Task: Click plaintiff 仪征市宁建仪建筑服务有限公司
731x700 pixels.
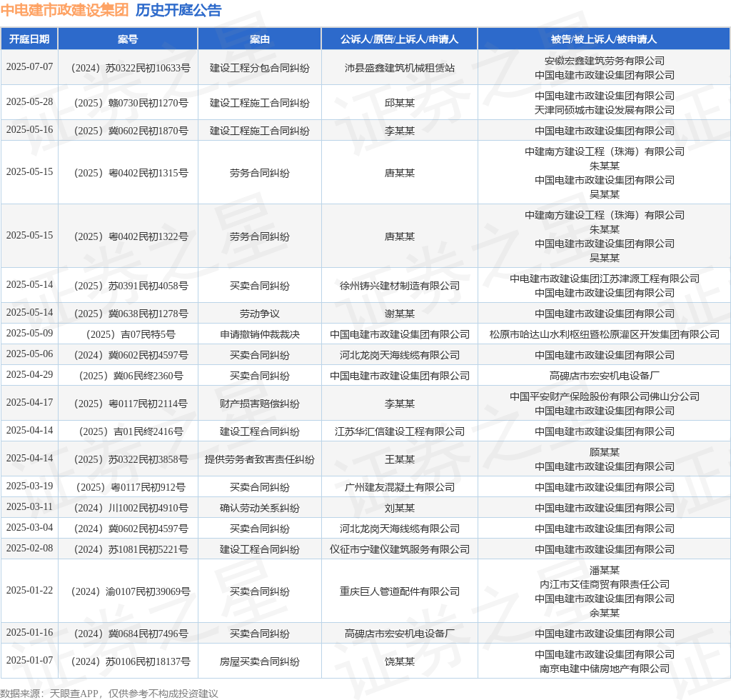Action: pyautogui.click(x=400, y=549)
